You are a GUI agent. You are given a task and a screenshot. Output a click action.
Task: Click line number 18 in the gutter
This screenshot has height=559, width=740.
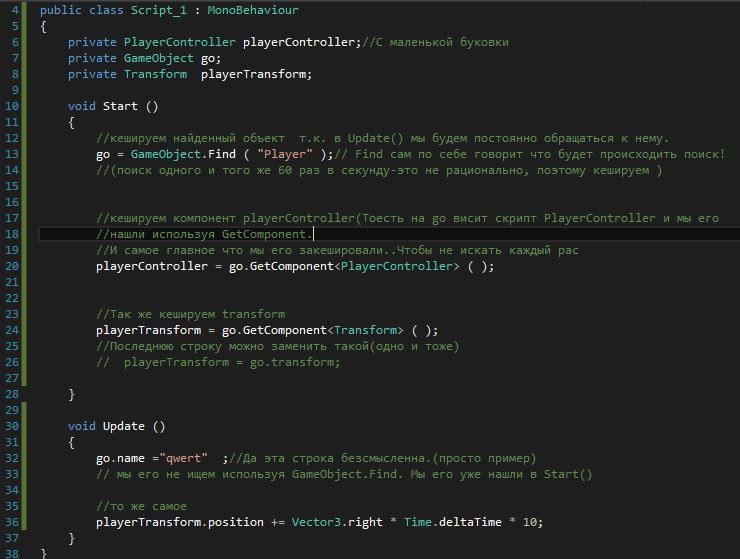tap(12, 234)
